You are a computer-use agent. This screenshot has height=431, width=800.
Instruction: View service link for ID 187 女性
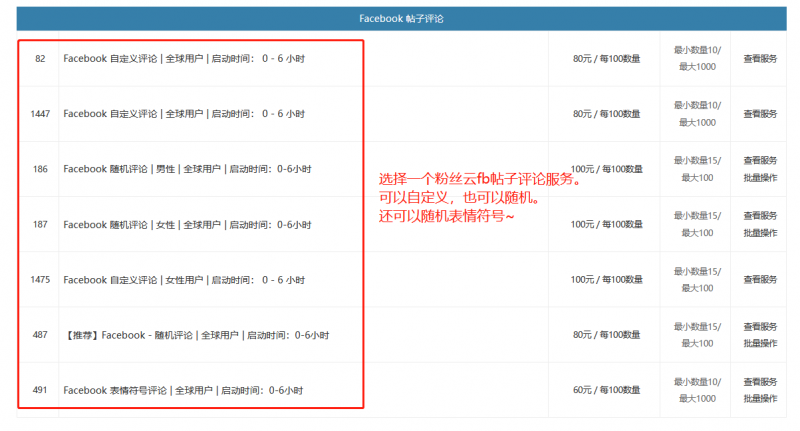760,216
